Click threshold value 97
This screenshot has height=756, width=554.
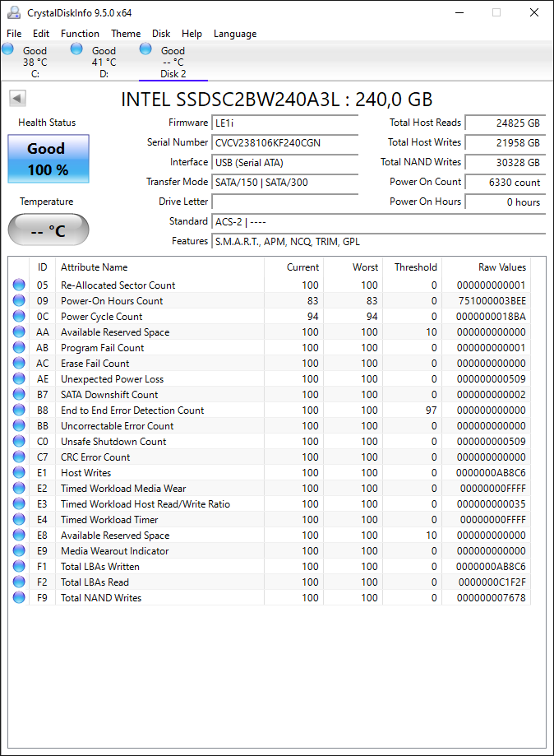(432, 410)
